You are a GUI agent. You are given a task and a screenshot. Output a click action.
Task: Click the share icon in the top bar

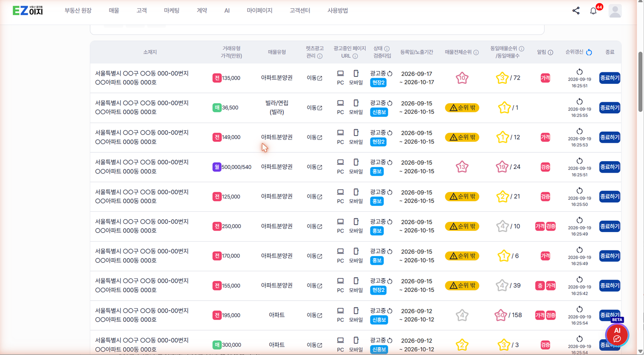tap(576, 11)
